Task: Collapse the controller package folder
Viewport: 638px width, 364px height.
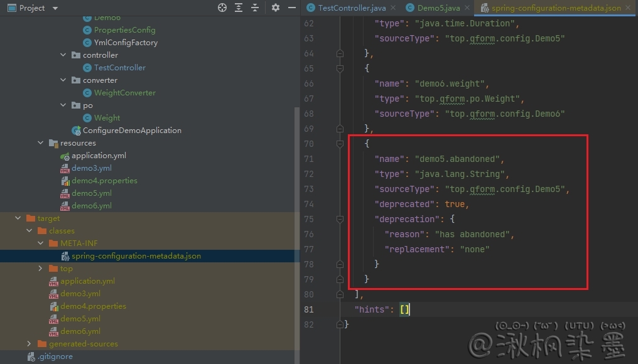Action: click(x=63, y=55)
